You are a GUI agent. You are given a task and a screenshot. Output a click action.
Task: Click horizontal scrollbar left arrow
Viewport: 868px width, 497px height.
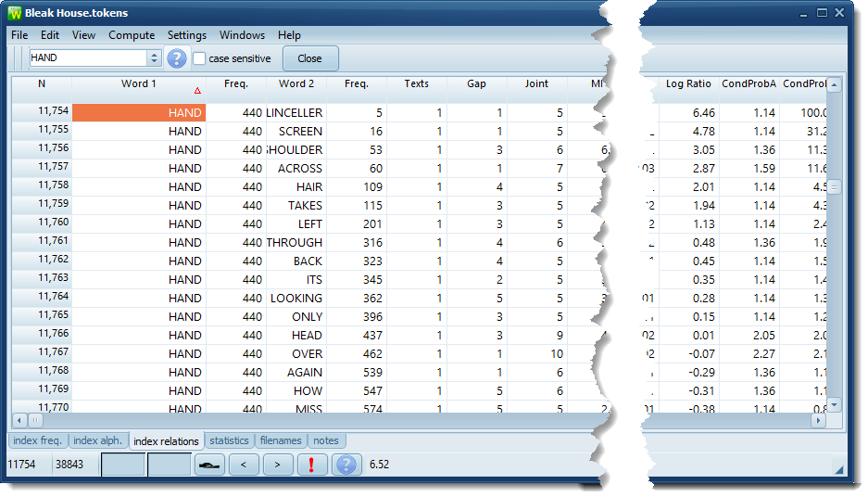[19, 421]
